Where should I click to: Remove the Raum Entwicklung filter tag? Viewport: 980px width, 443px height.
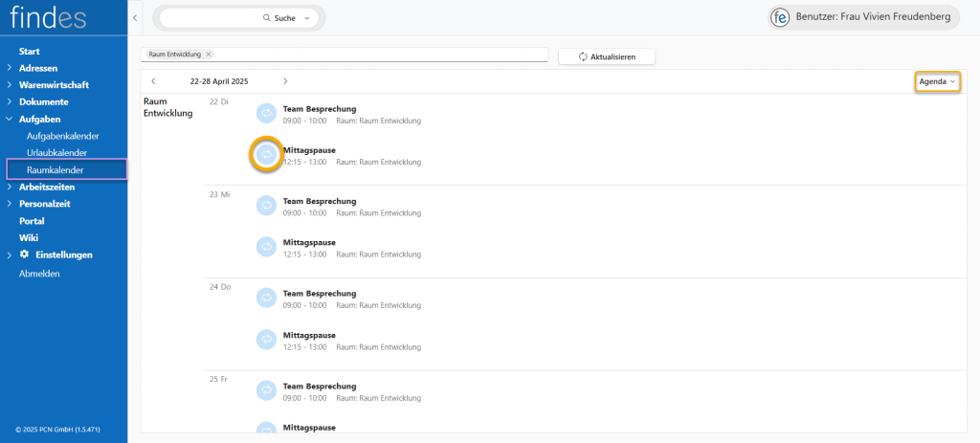pos(209,55)
